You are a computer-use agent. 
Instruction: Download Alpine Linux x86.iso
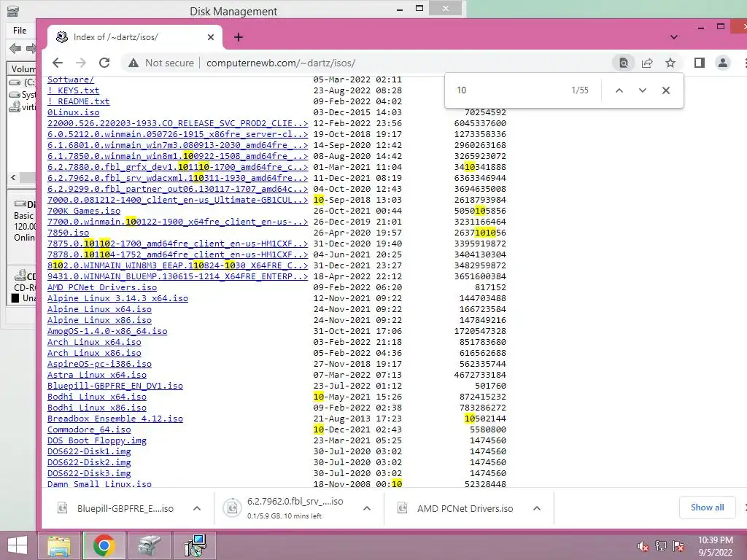coord(99,321)
